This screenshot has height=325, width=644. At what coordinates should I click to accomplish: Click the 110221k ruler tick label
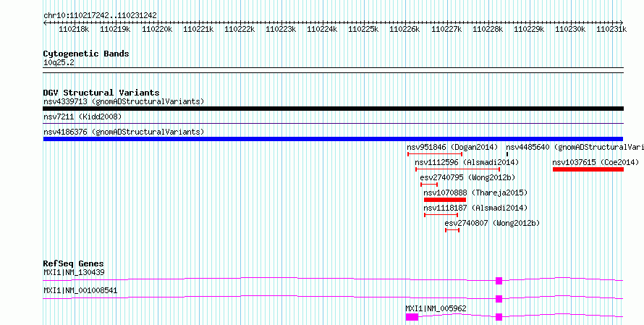198,29
